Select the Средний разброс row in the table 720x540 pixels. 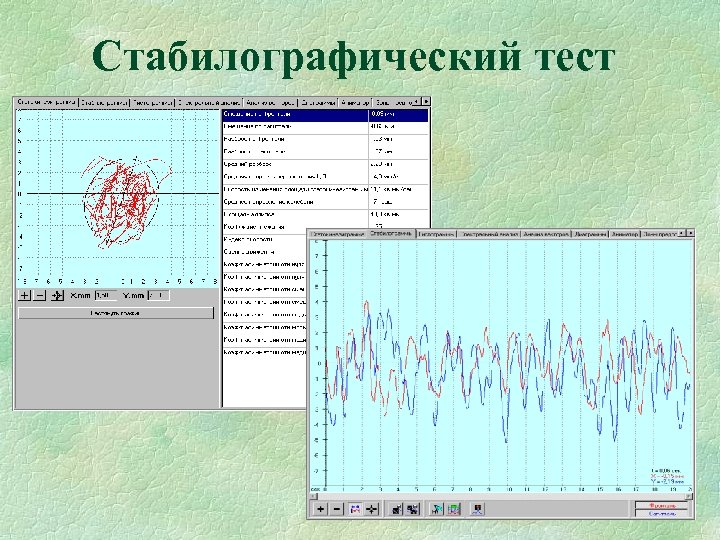pos(325,164)
